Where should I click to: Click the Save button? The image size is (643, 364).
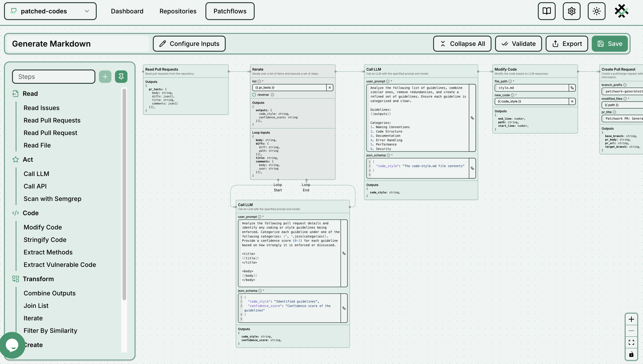(610, 44)
